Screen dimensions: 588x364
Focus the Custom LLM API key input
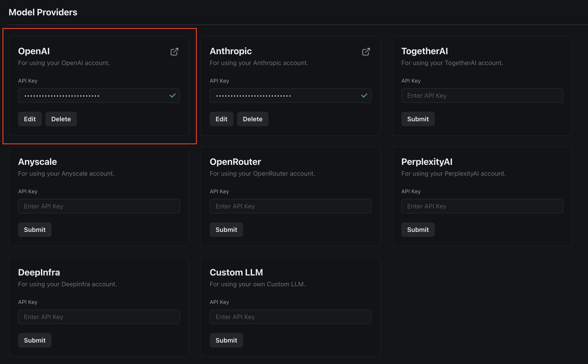(290, 317)
